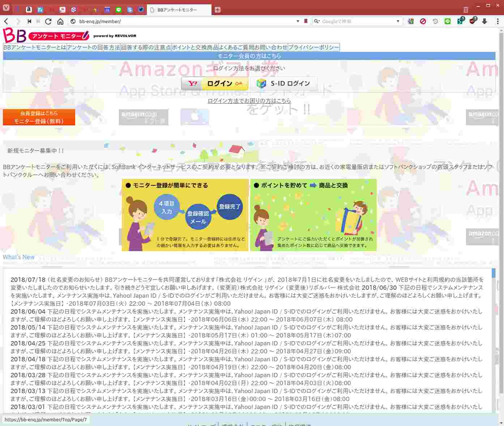Focus the Google search field

(357, 21)
